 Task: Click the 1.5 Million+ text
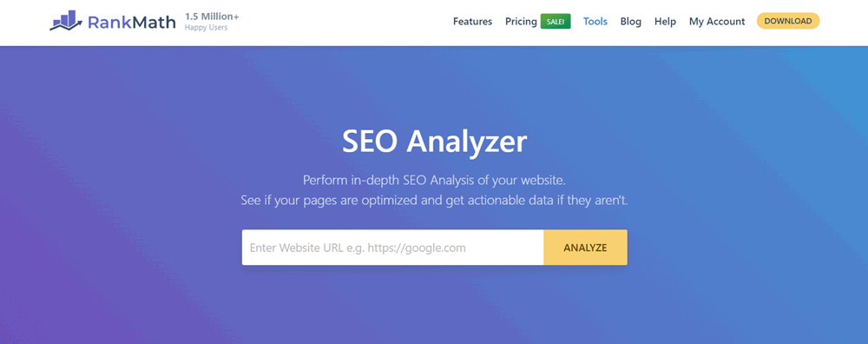pyautogui.click(x=212, y=16)
